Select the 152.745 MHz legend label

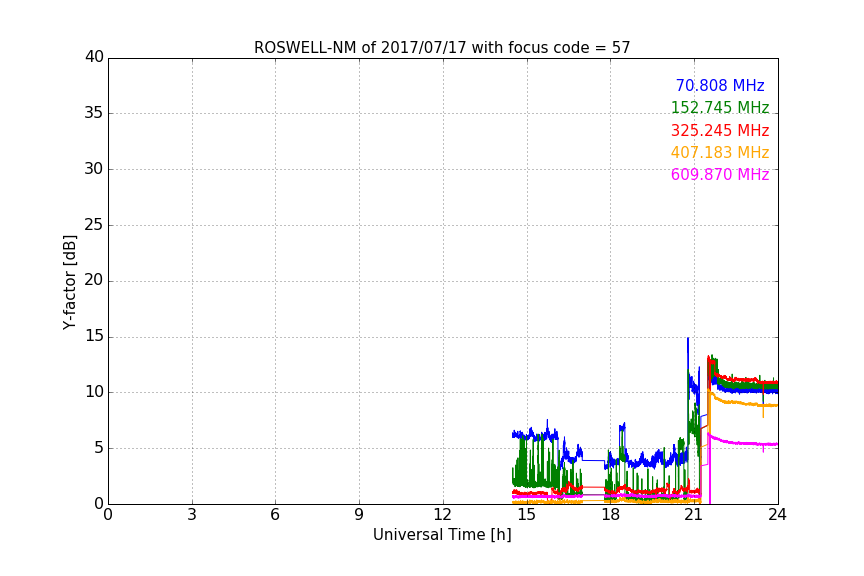point(720,107)
